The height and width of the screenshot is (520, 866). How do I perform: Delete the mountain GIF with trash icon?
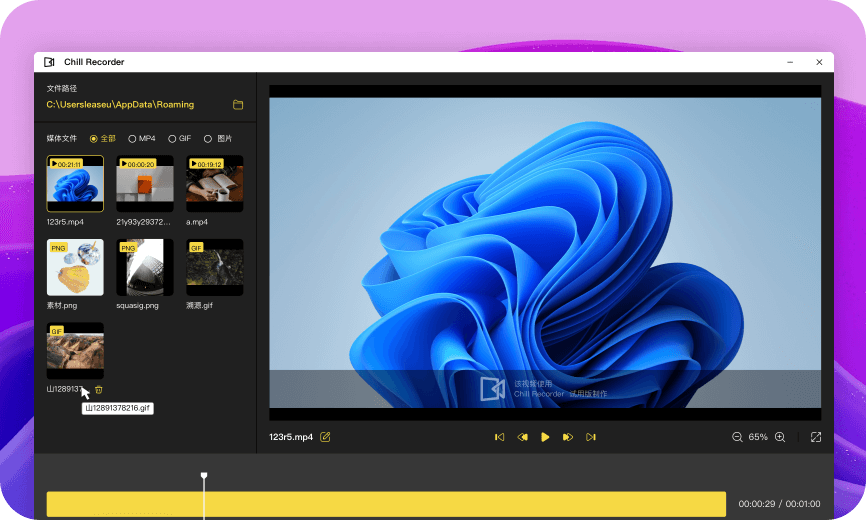pos(99,389)
